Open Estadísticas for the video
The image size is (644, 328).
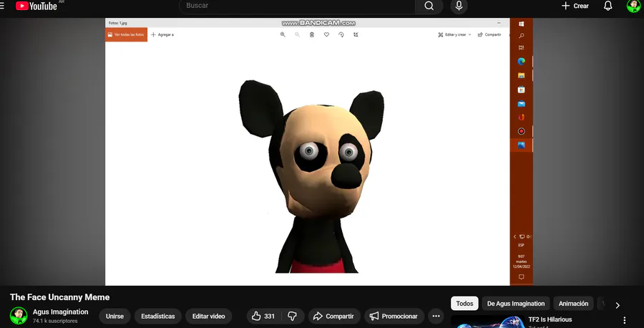(158, 316)
